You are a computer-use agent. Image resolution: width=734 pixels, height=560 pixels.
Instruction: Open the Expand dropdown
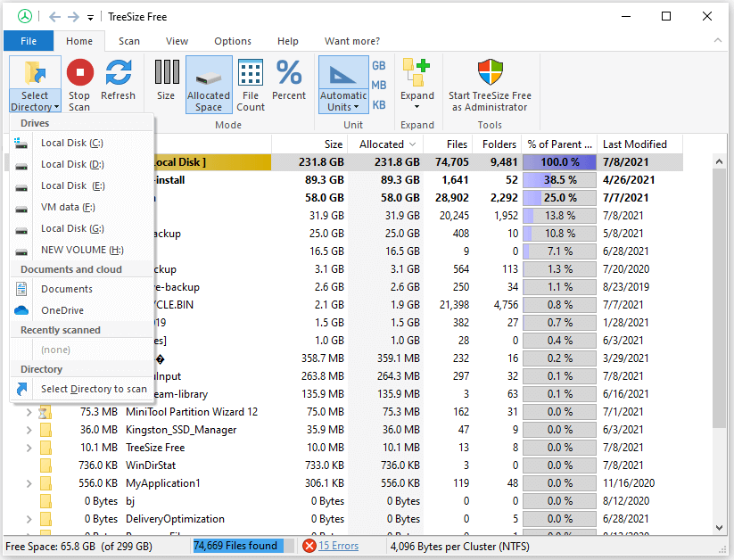(417, 85)
